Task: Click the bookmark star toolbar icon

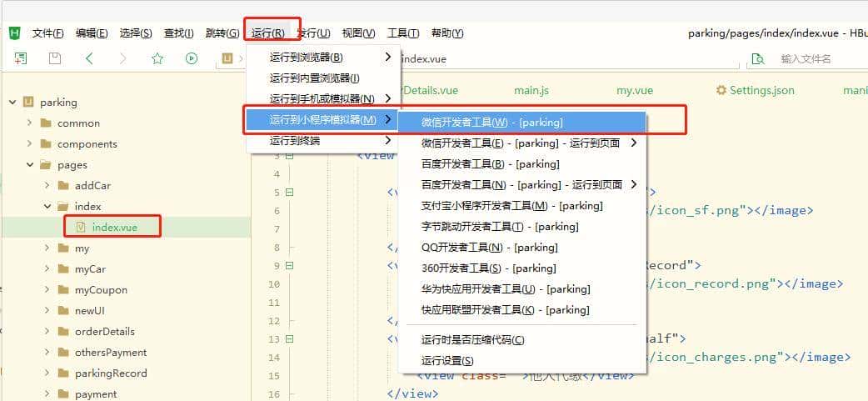Action: pyautogui.click(x=157, y=58)
